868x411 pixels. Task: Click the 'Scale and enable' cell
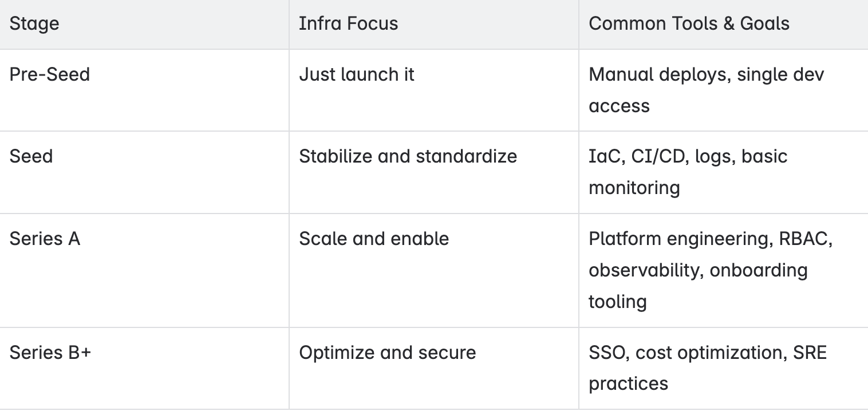[x=434, y=270]
